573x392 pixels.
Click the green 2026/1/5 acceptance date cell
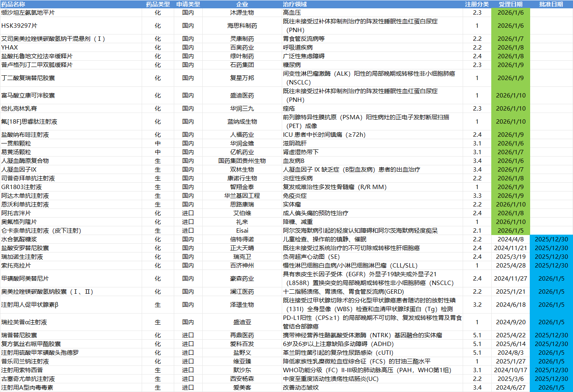tap(510, 231)
